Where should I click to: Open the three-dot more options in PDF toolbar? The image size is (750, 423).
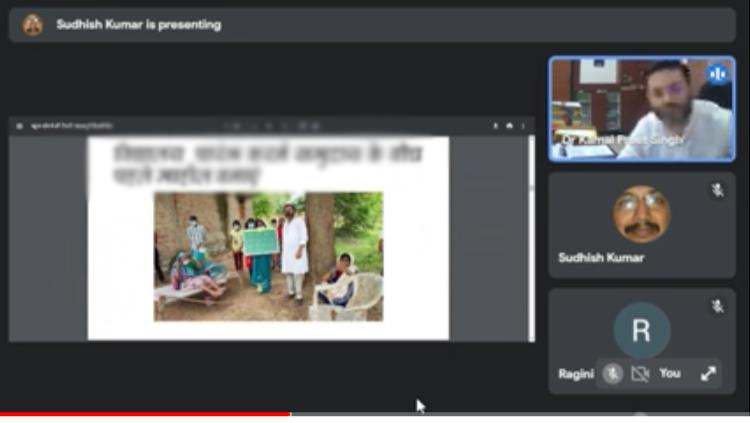(x=522, y=126)
